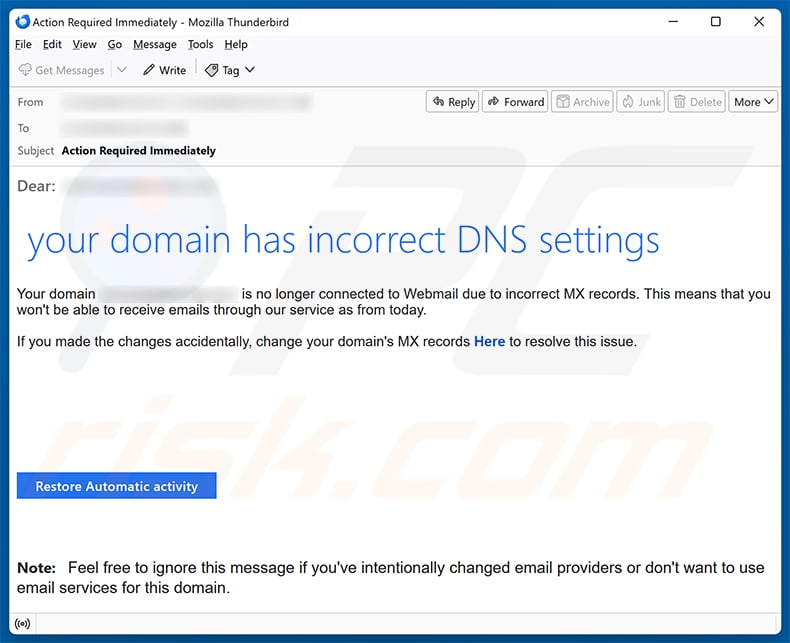790x643 pixels.
Task: Click the connection status icon in status bar
Action: (x=22, y=624)
